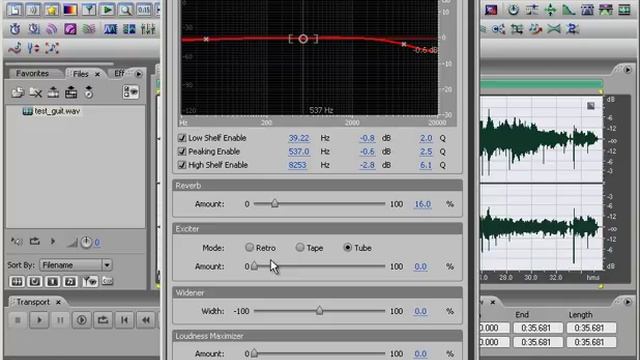This screenshot has width=640, height=360.
Task: Select the magnifying glass zoom icon
Action: pyautogui.click(x=126, y=10)
